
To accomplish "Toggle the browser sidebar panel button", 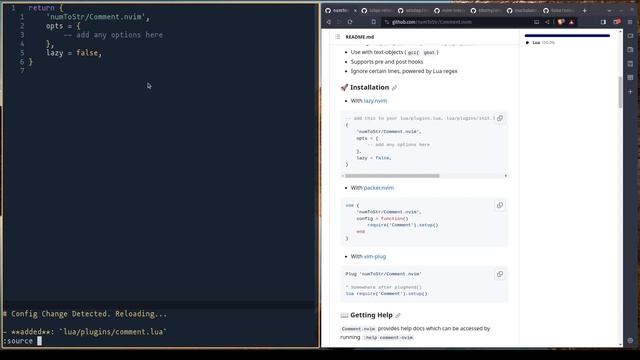I will [603, 22].
